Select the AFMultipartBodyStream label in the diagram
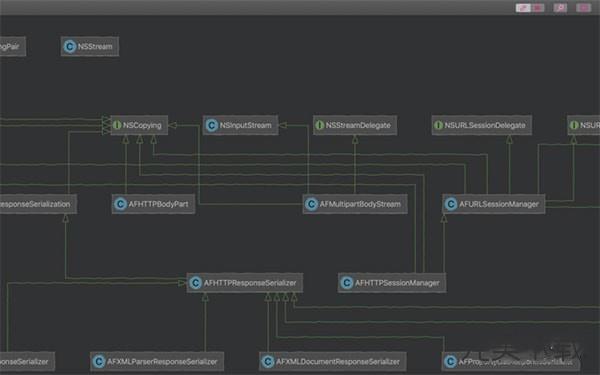Viewport: 600px width, 375px height. coord(360,204)
